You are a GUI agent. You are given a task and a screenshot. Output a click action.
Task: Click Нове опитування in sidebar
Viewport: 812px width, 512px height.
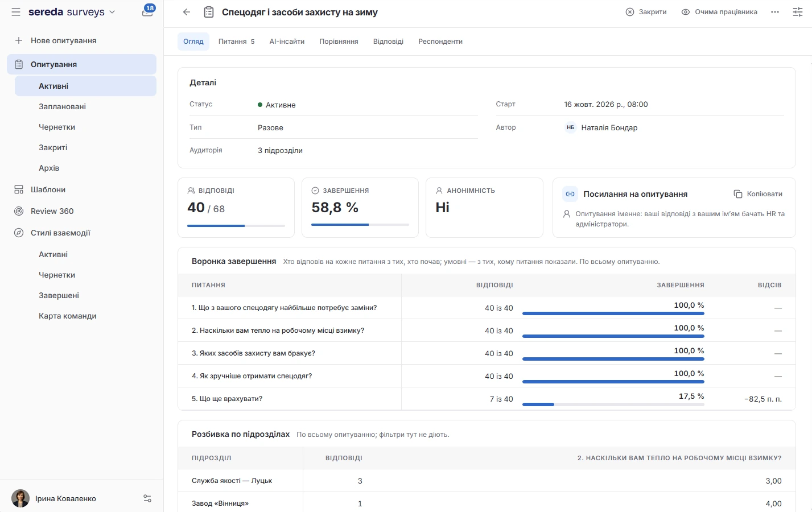81,40
